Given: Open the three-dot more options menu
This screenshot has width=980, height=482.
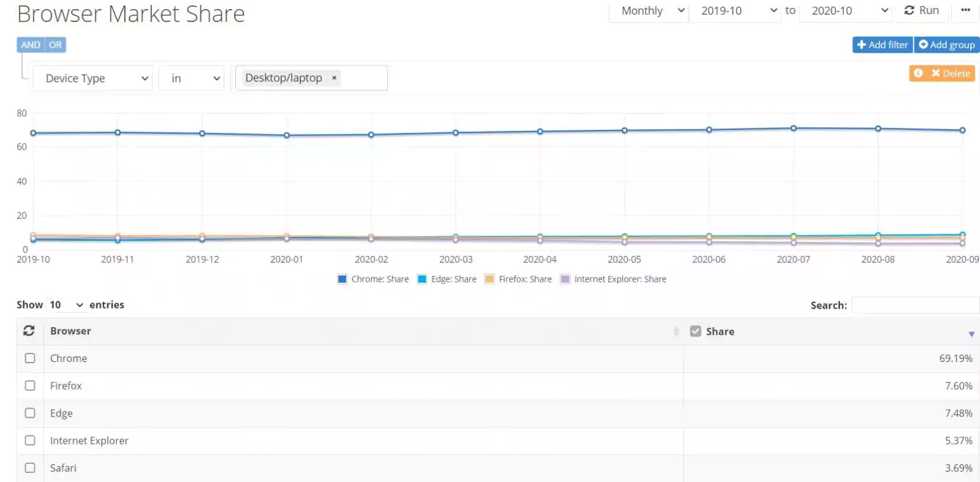Looking at the screenshot, I should (x=965, y=10).
